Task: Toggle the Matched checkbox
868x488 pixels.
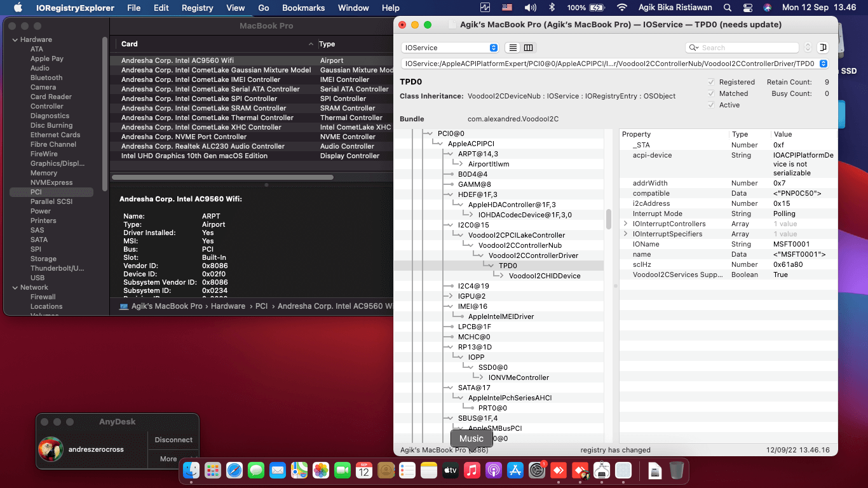Action: pyautogui.click(x=711, y=93)
